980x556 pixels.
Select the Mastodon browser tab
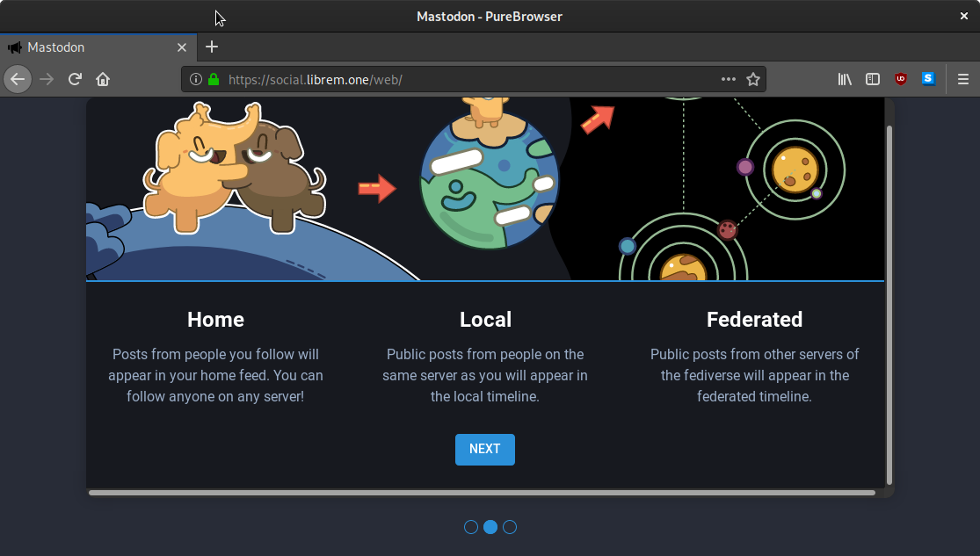point(98,47)
